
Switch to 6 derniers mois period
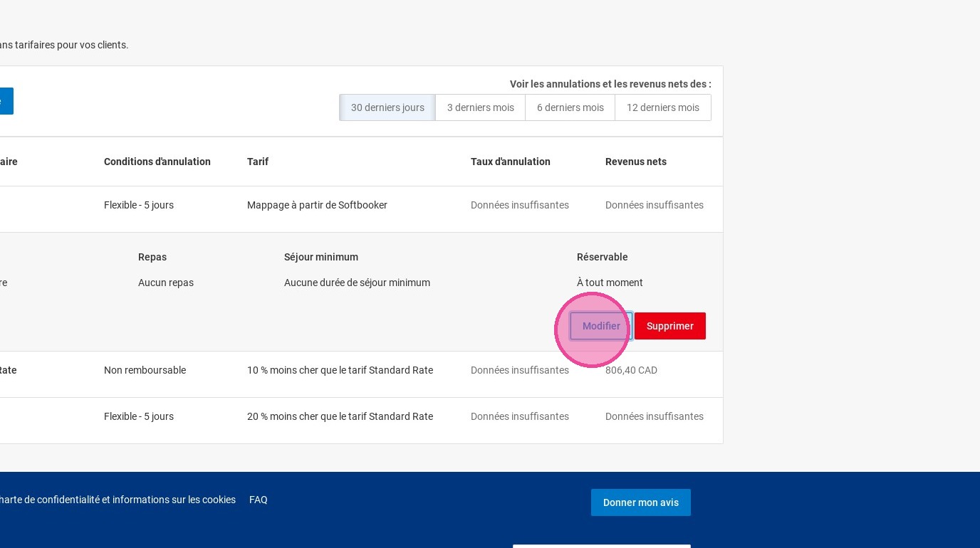(570, 107)
